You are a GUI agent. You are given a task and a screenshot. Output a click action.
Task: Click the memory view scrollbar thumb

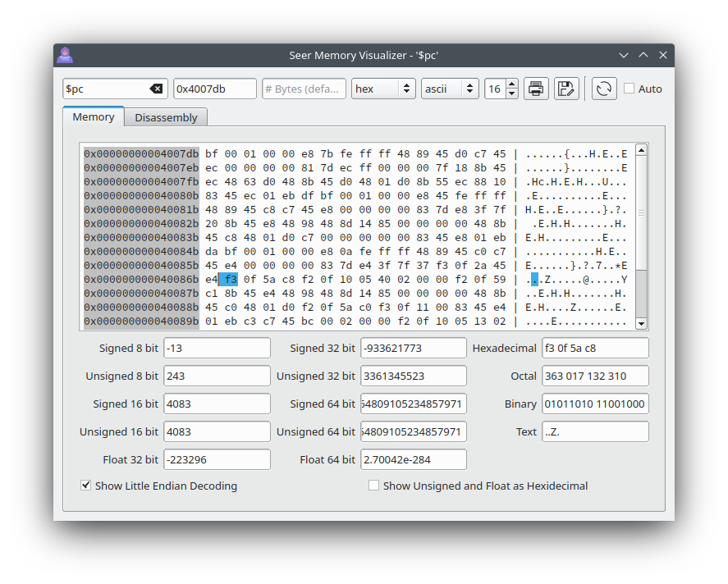pos(641,213)
